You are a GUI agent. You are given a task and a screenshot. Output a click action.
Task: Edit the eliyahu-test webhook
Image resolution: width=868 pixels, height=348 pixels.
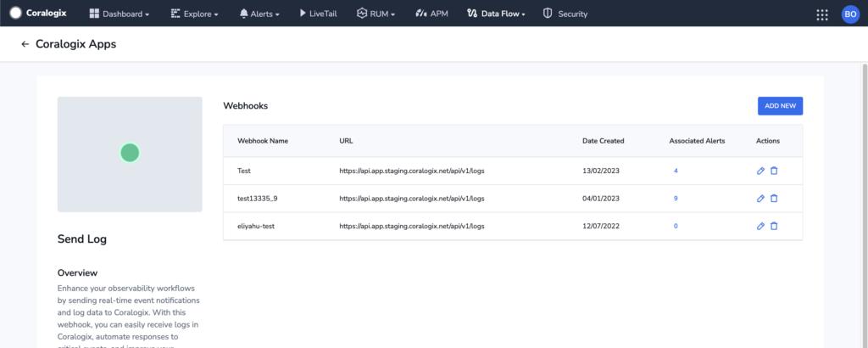[x=760, y=226]
